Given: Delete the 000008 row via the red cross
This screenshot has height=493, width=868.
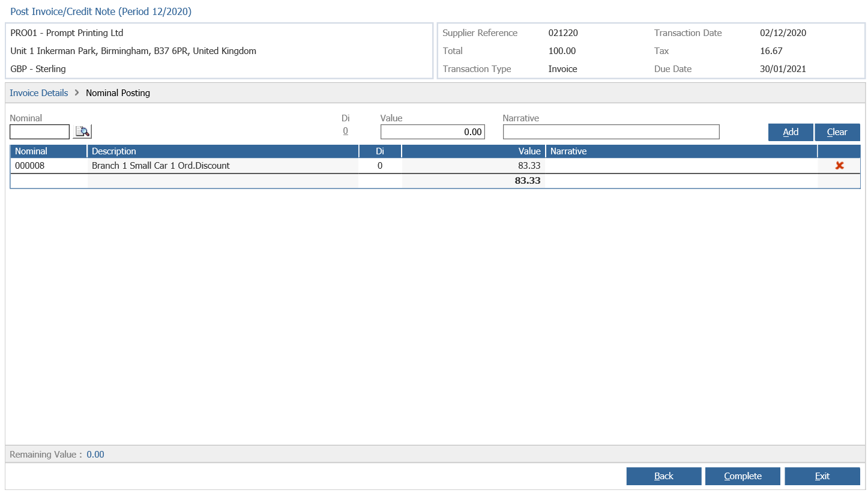Looking at the screenshot, I should [x=839, y=166].
